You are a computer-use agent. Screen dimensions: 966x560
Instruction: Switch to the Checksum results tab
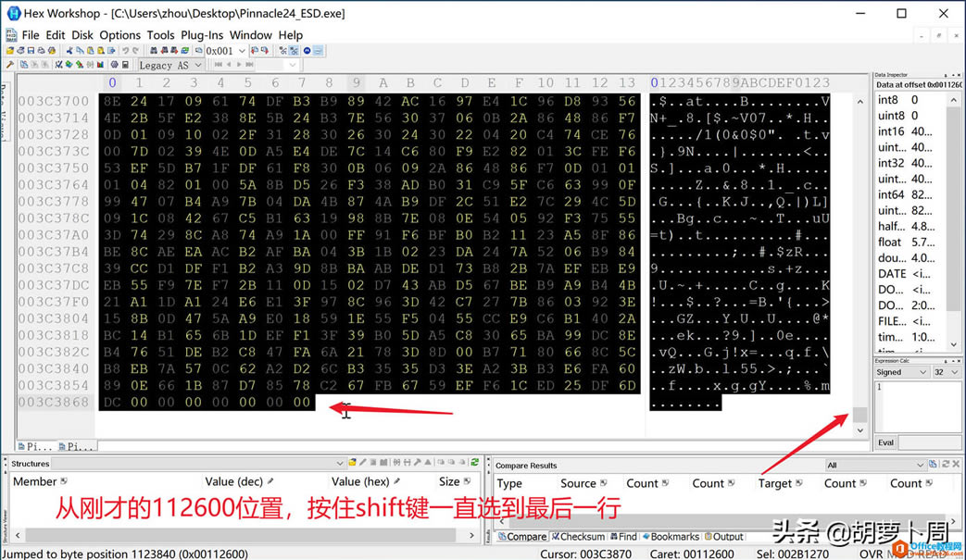(578, 537)
